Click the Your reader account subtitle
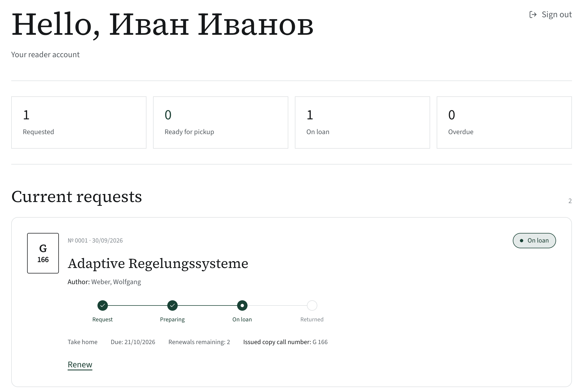Viewport: 587px width, 392px height. click(45, 55)
